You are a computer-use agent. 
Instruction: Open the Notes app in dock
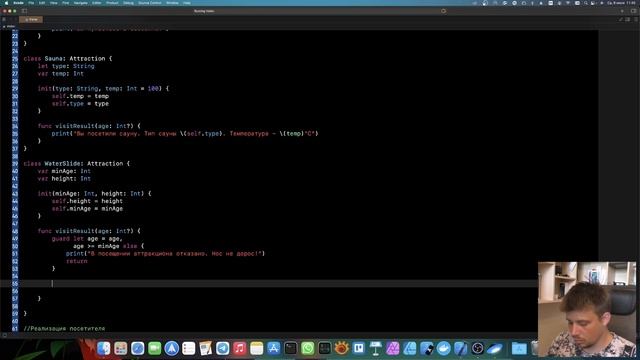(x=257, y=348)
